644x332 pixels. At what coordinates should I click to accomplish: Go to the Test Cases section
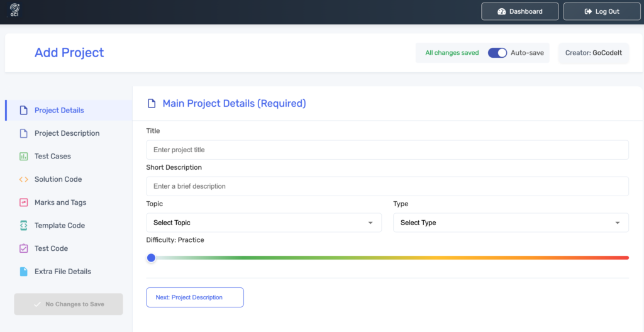coord(53,157)
